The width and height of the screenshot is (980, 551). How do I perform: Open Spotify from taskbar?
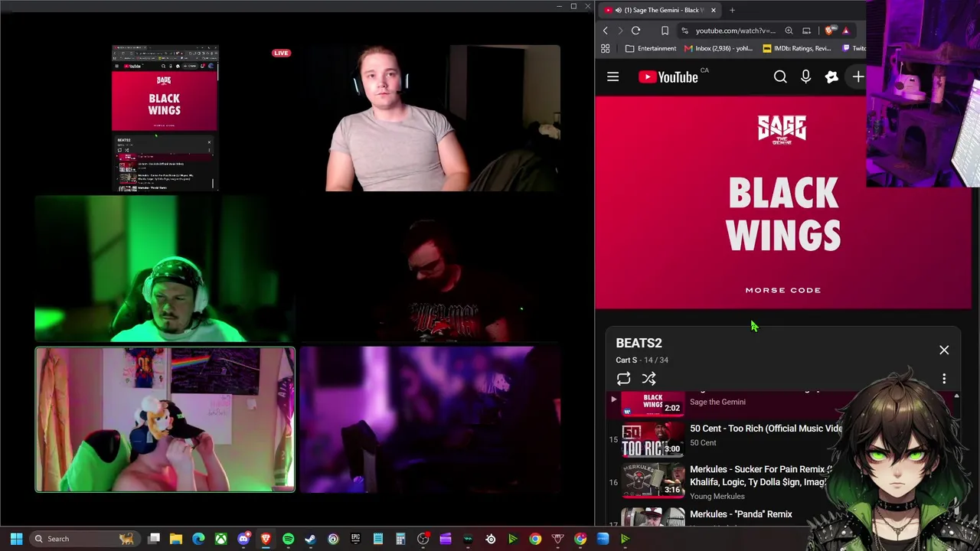tap(288, 539)
